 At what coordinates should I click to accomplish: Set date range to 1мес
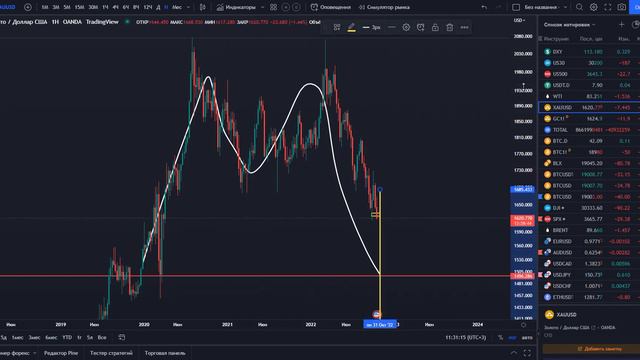(x=17, y=338)
